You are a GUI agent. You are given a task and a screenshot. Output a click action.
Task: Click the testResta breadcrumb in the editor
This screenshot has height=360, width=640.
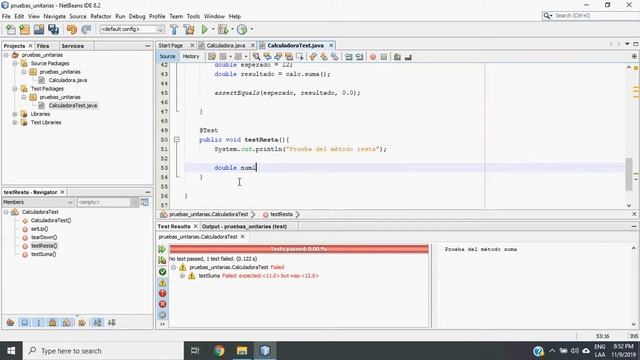281,214
